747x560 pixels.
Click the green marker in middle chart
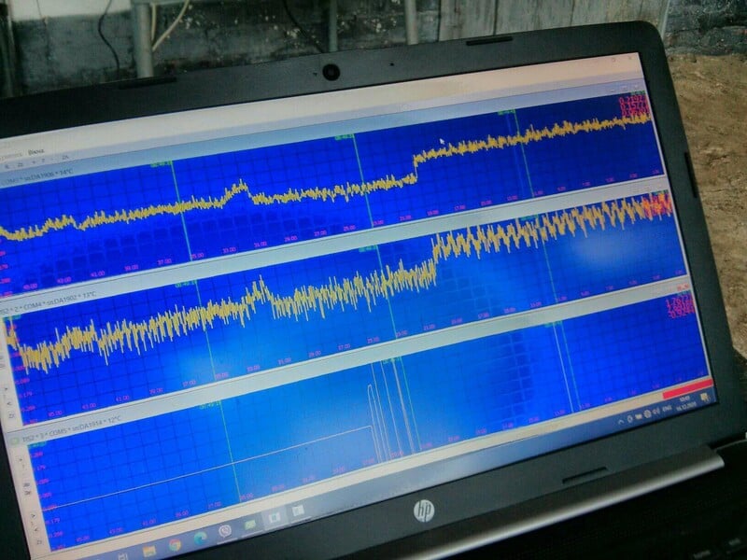[x=368, y=248]
